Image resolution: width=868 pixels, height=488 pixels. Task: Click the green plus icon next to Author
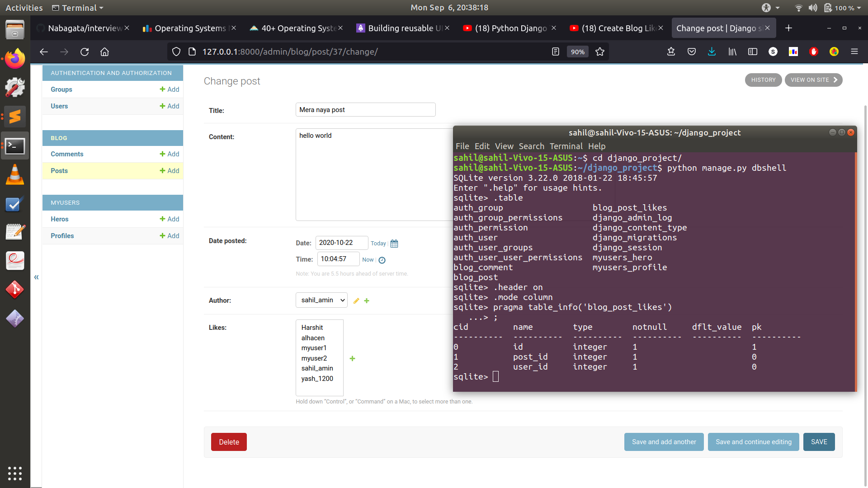tap(368, 300)
